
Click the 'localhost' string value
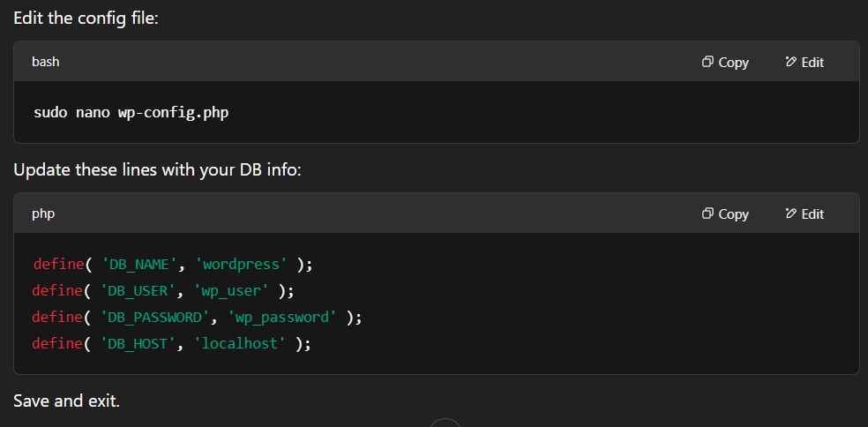tap(240, 344)
